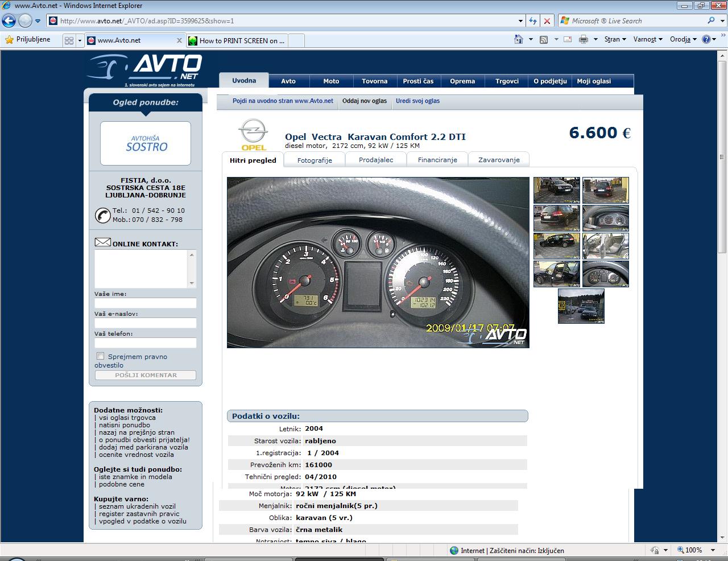This screenshot has width=728, height=561.
Task: Expand the print options dropdown arrow
Action: (x=595, y=39)
